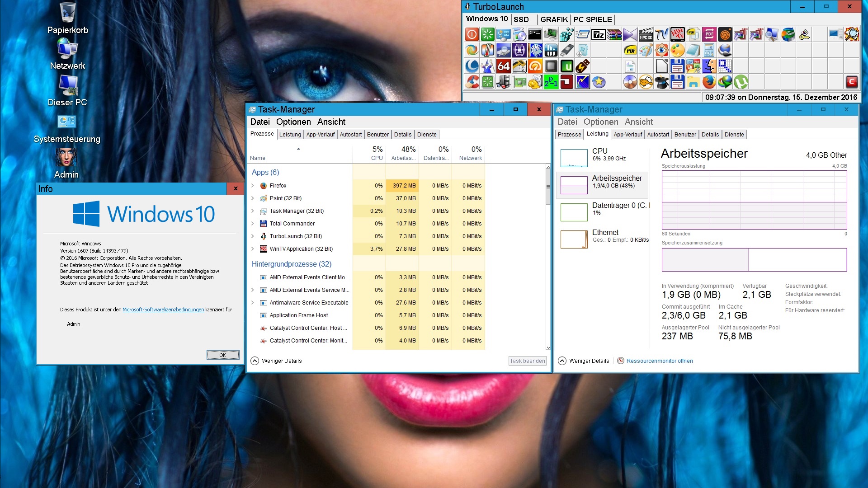Select the CPU performance graph thumbnail
The width and height of the screenshot is (868, 488).
tap(574, 158)
